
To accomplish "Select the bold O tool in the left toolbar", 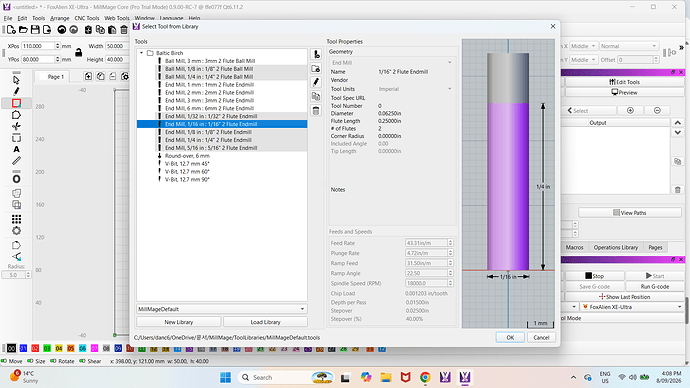I will (x=16, y=179).
